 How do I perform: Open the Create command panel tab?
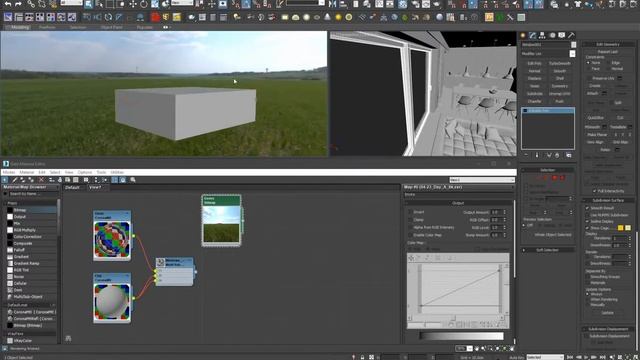[x=523, y=36]
